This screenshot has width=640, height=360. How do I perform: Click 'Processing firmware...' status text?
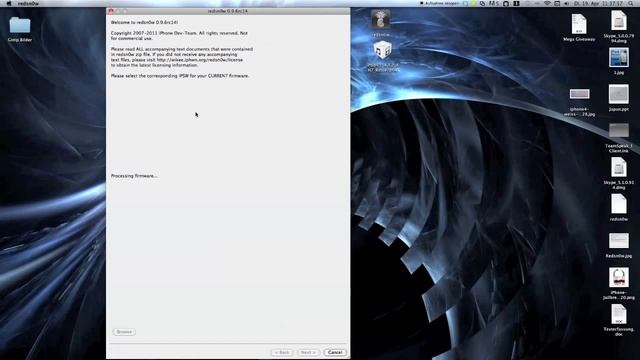pyautogui.click(x=134, y=176)
